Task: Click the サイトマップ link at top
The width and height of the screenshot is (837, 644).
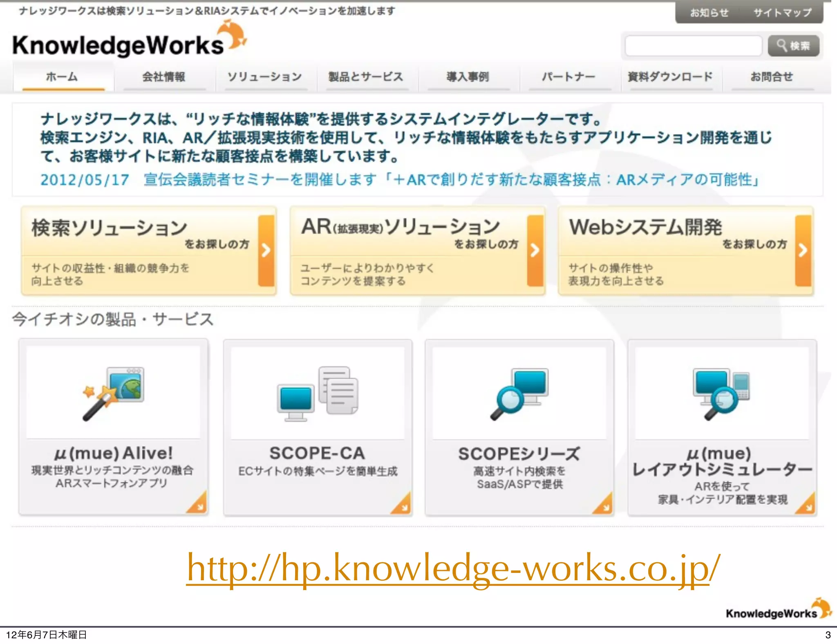Action: pyautogui.click(x=783, y=13)
